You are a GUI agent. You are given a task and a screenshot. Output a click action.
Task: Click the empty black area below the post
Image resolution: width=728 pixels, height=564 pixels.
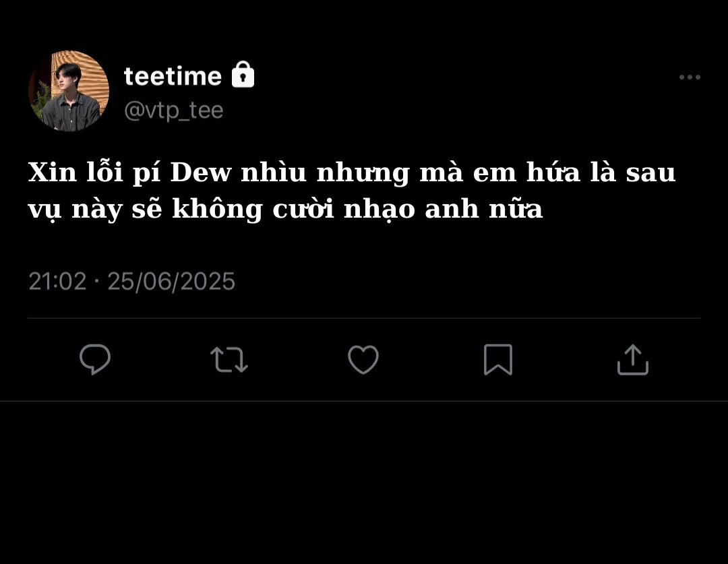pos(364,482)
